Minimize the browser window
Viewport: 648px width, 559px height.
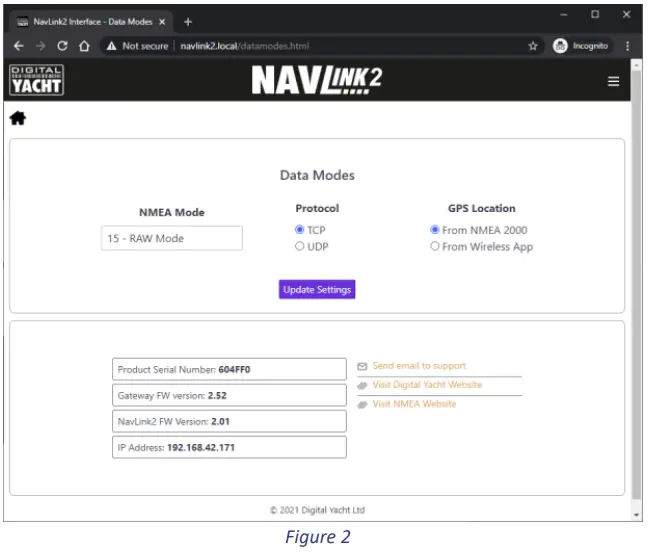[x=564, y=14]
